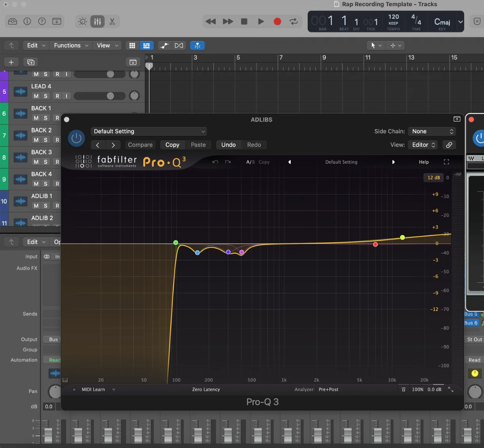Click the A/B switch in Pro-Q
This screenshot has height=448, width=484.
251,162
